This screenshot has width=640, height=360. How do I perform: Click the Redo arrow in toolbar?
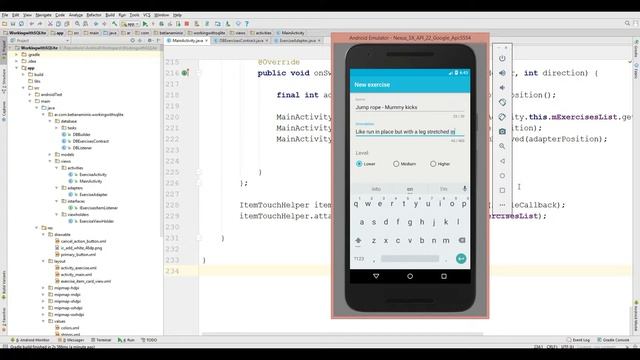point(40,24)
